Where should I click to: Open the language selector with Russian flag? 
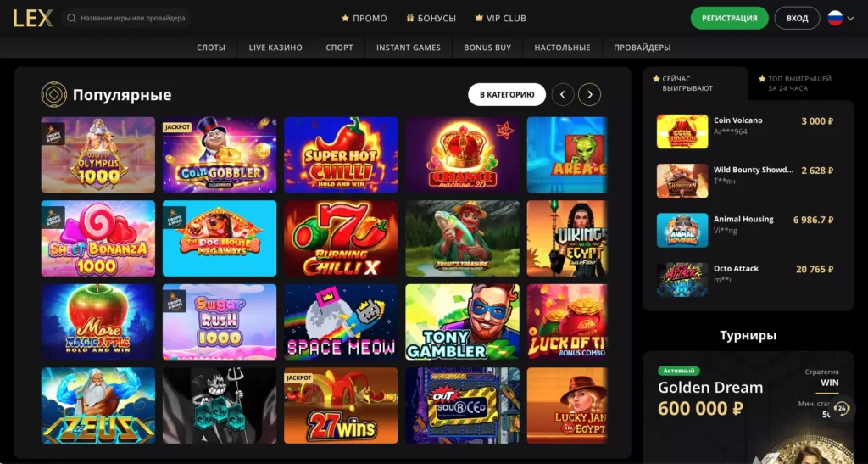(841, 19)
